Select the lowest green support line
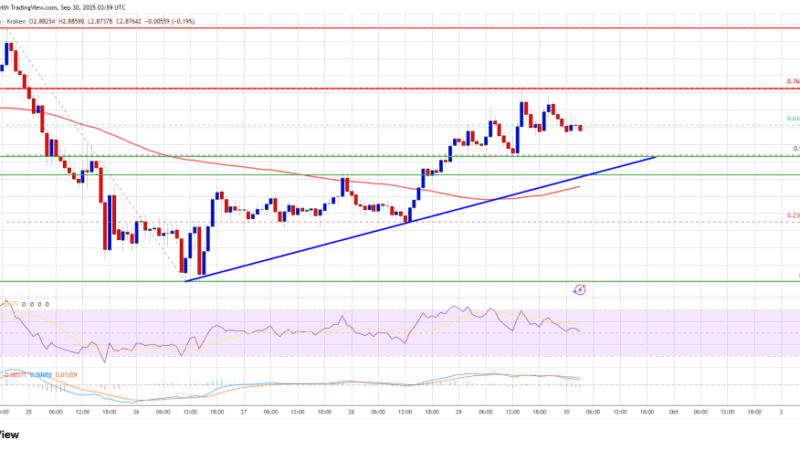Image resolution: width=800 pixels, height=450 pixels. click(400, 281)
